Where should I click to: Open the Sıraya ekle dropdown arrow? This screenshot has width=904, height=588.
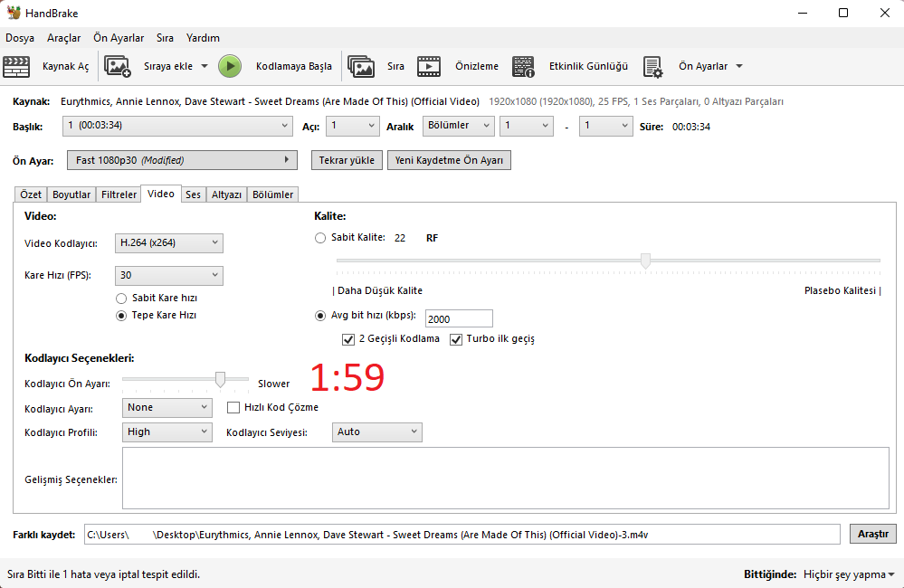coord(205,66)
